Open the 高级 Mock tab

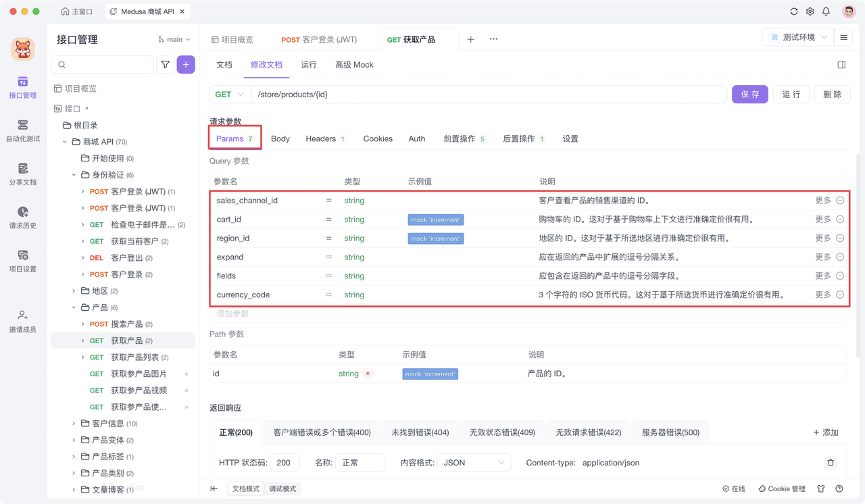pos(354,65)
